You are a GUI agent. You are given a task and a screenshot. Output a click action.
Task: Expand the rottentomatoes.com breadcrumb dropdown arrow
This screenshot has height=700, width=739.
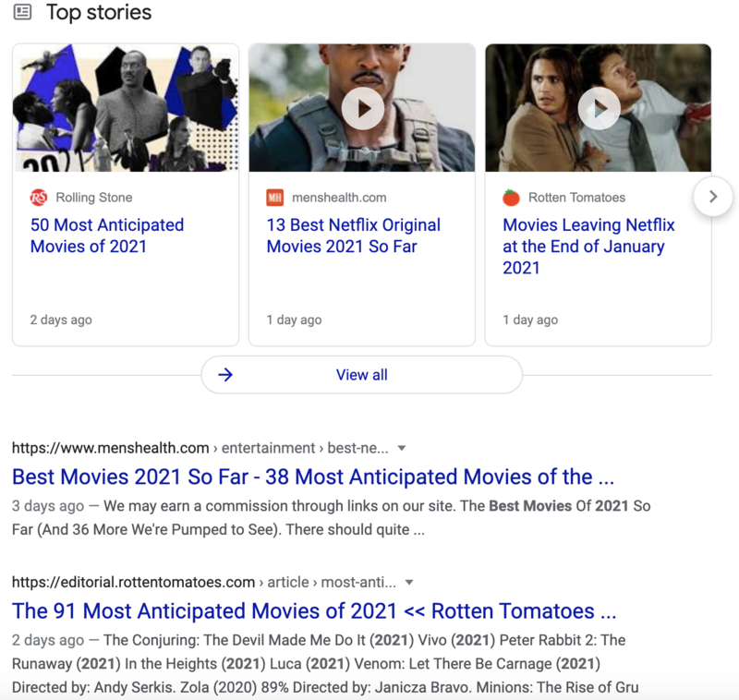click(409, 582)
